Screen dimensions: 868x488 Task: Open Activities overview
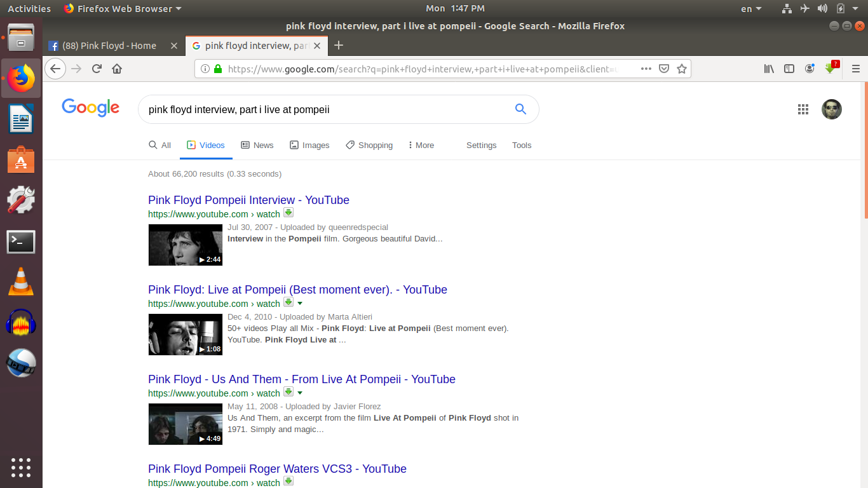point(29,8)
